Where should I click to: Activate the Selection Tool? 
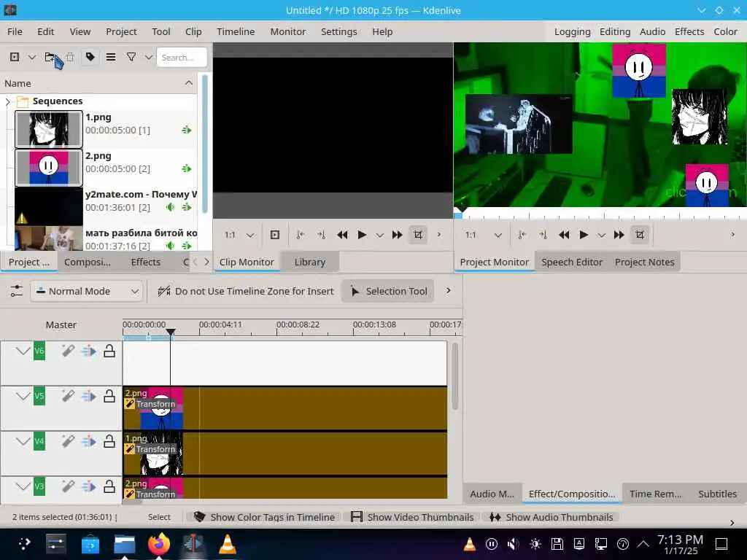pyautogui.click(x=388, y=291)
